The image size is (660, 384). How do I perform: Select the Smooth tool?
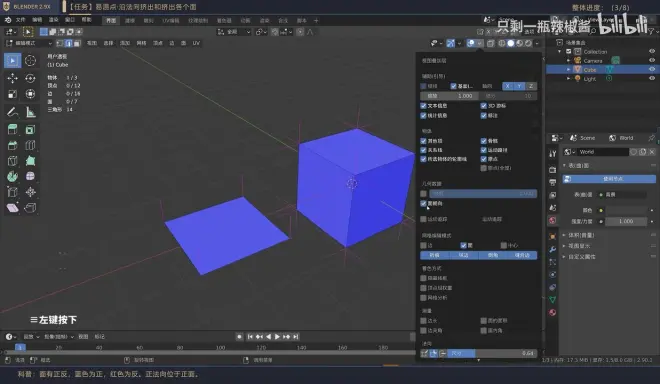pyautogui.click(x=30, y=176)
